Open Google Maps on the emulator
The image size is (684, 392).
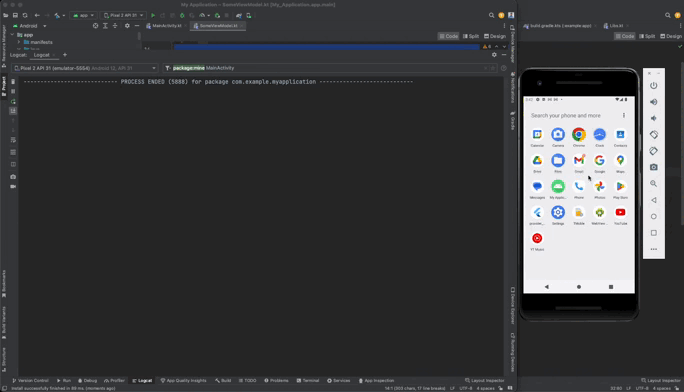click(620, 160)
